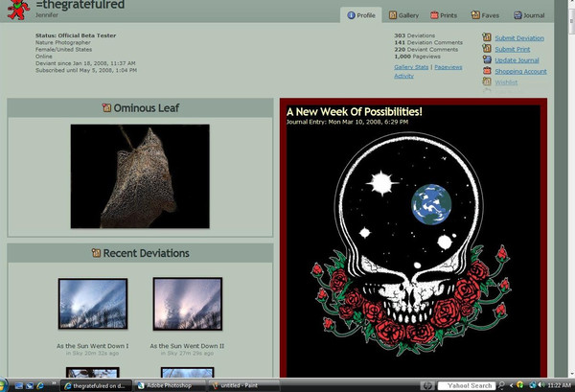Image resolution: width=575 pixels, height=392 pixels.
Task: Switch to Adobe Photoshop taskbar button
Action: point(170,385)
